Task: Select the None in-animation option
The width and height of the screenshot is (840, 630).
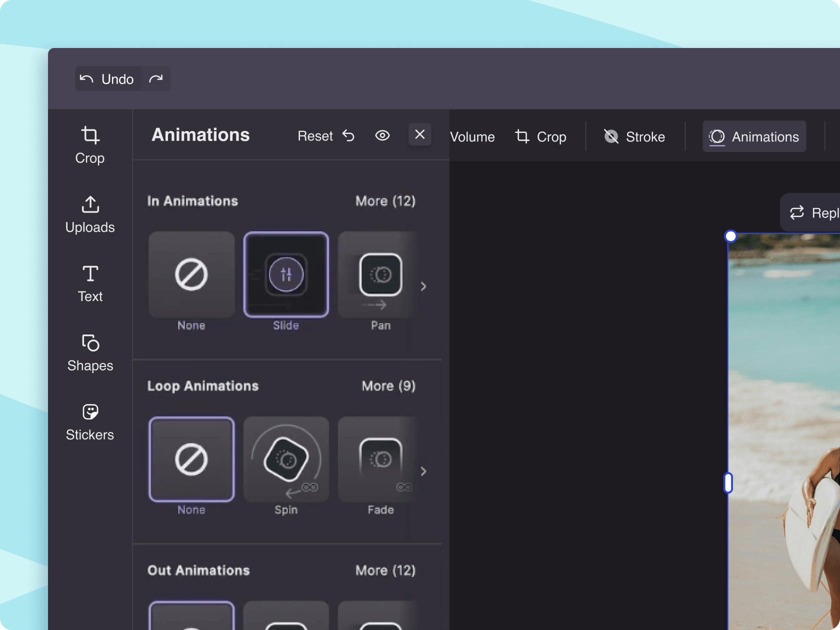Action: pyautogui.click(x=191, y=274)
